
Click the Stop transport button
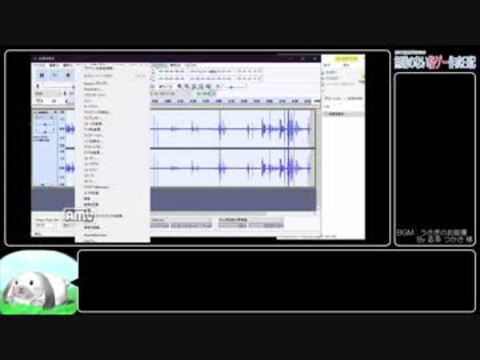tap(68, 75)
